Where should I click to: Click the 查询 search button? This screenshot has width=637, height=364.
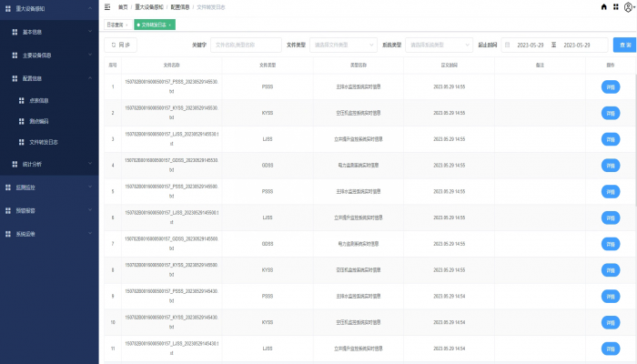point(624,45)
